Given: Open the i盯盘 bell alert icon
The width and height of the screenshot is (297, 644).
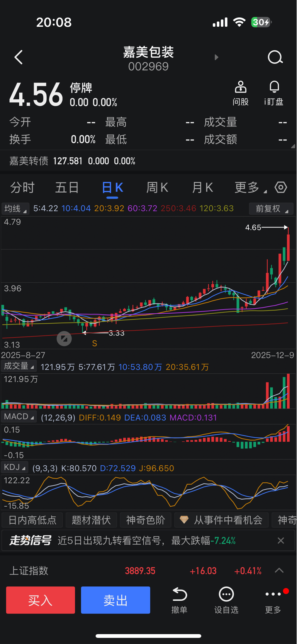Looking at the screenshot, I should point(274,87).
